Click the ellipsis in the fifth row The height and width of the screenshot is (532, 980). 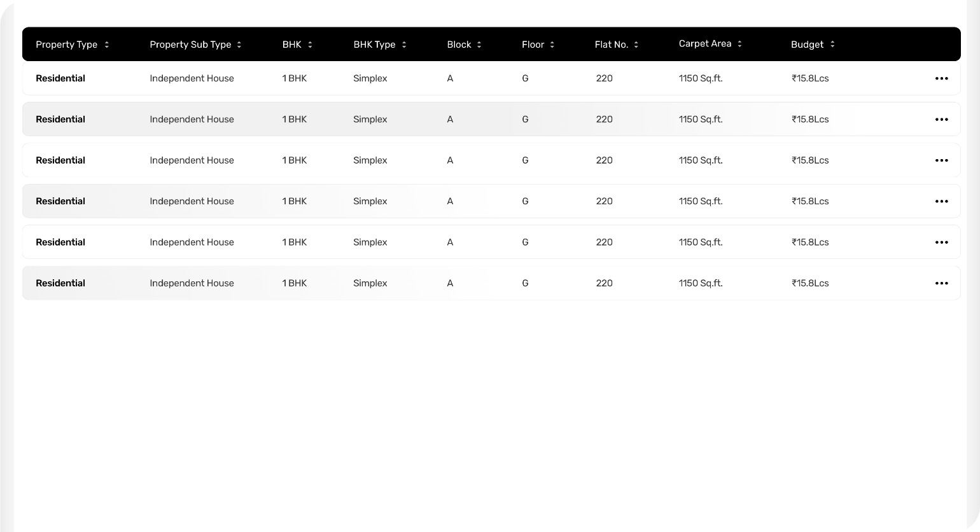tap(942, 242)
